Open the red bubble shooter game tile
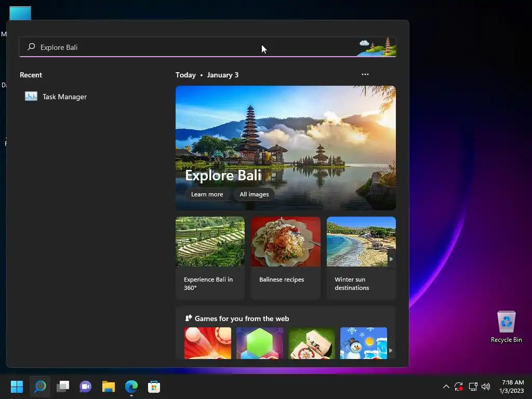Screen dimensions: 532x399 click(x=208, y=343)
